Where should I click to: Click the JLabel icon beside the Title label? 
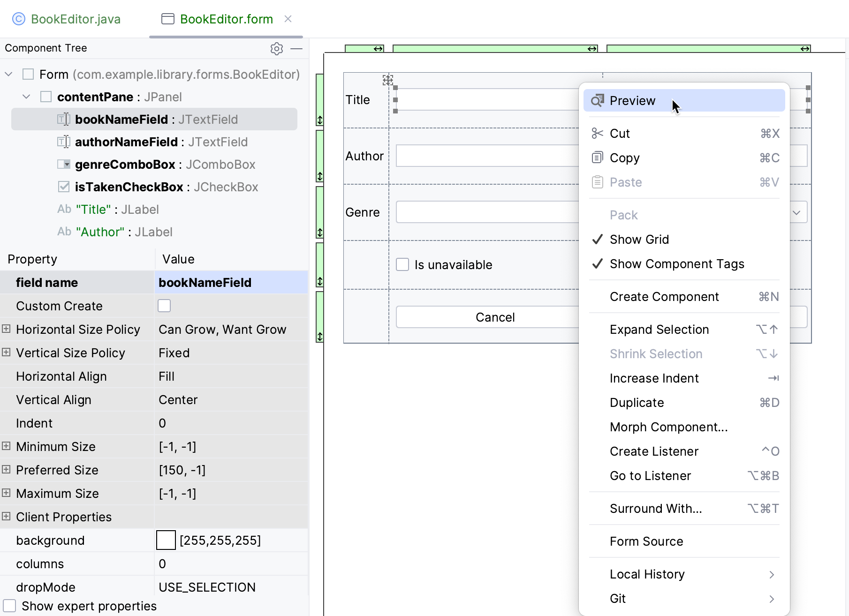(64, 209)
